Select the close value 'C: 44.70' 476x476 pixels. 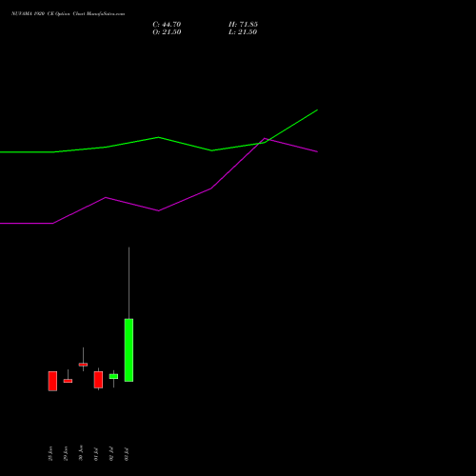coord(167,25)
